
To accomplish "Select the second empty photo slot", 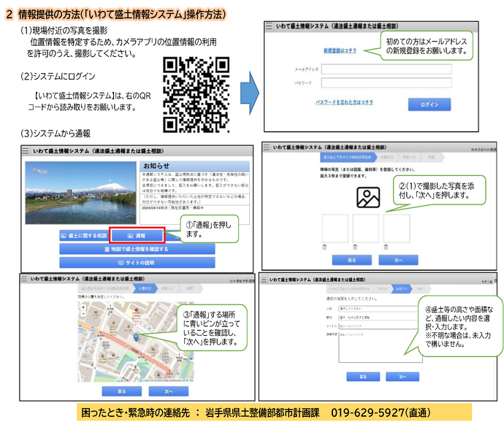I will (x=366, y=229).
